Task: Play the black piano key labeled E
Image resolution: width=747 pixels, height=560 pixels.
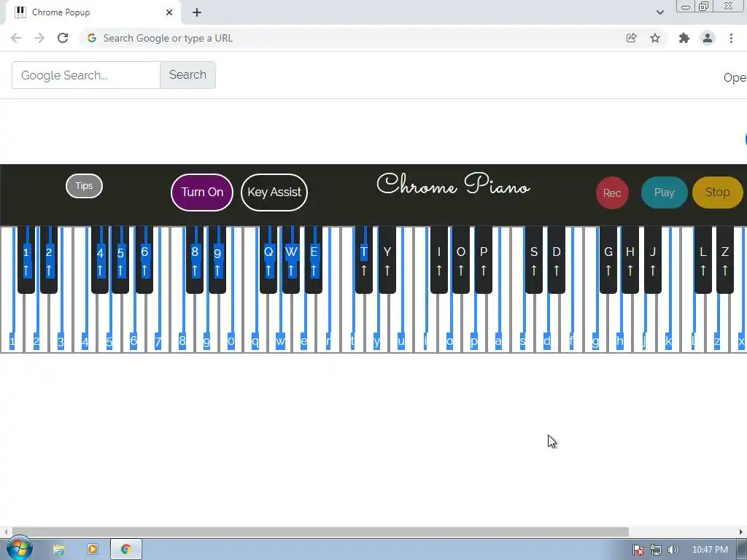Action: point(314,260)
